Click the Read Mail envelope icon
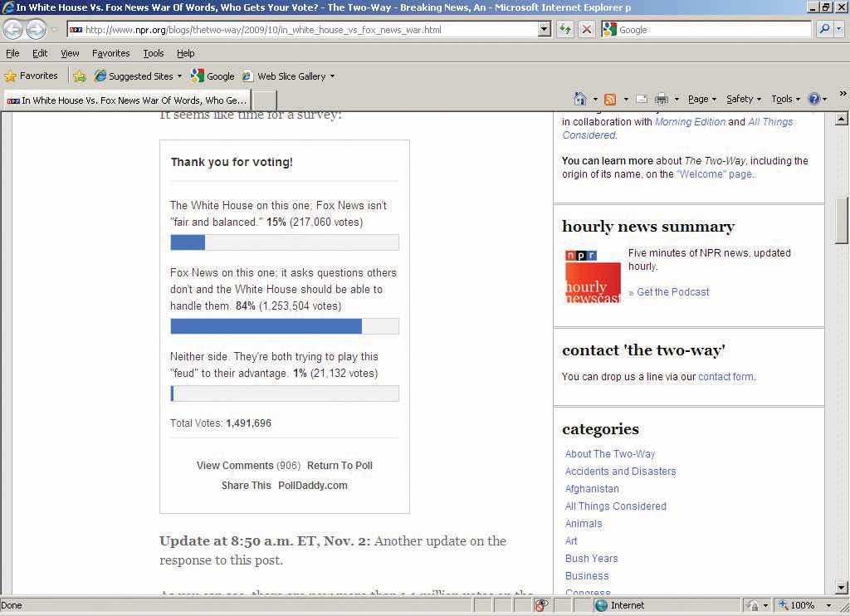The image size is (850, 616). [x=641, y=99]
